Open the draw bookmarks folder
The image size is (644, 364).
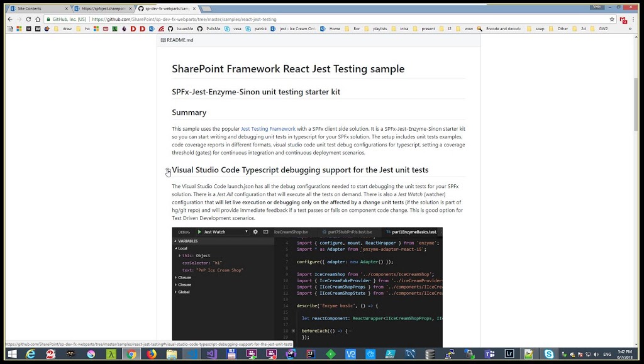tap(63, 29)
